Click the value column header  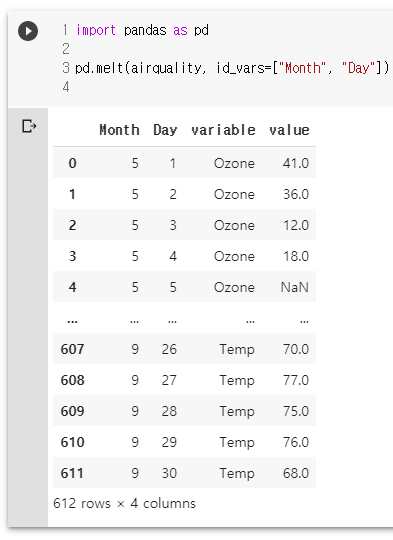[x=289, y=130]
